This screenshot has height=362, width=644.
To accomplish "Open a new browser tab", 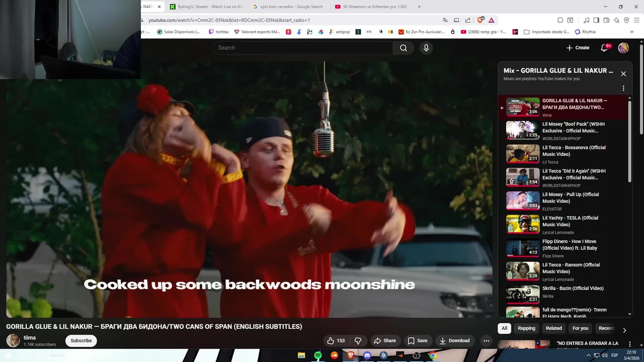I will pos(419,7).
